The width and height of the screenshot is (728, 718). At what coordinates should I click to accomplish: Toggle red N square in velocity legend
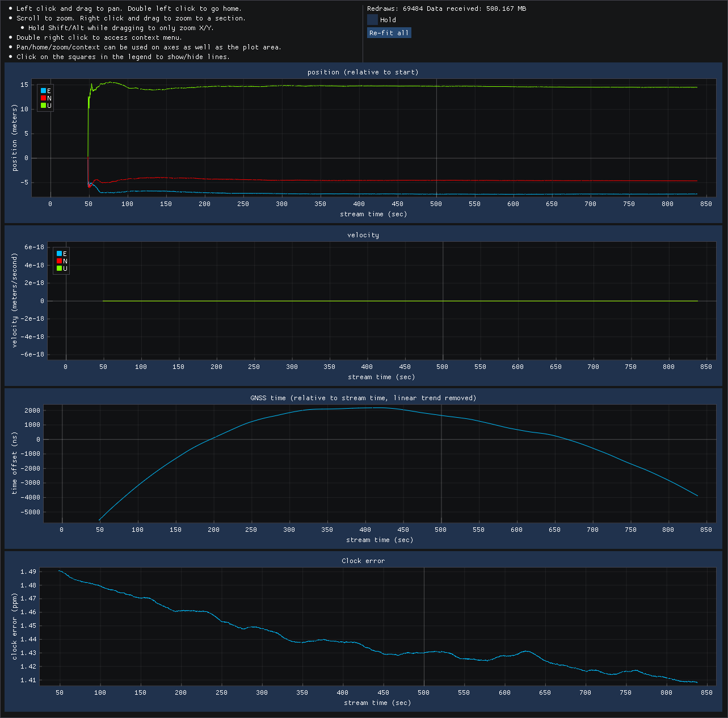(x=60, y=261)
